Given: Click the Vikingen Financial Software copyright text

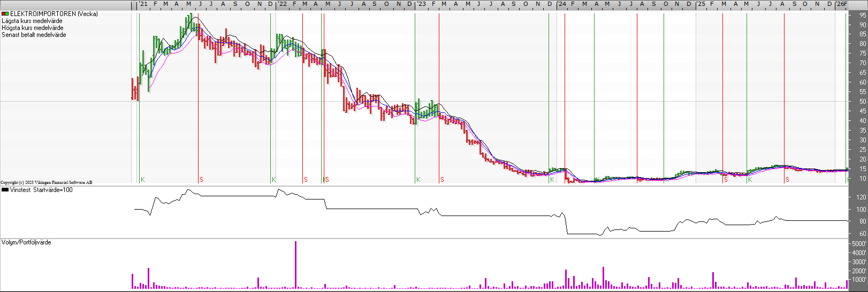Looking at the screenshot, I should point(46,182).
